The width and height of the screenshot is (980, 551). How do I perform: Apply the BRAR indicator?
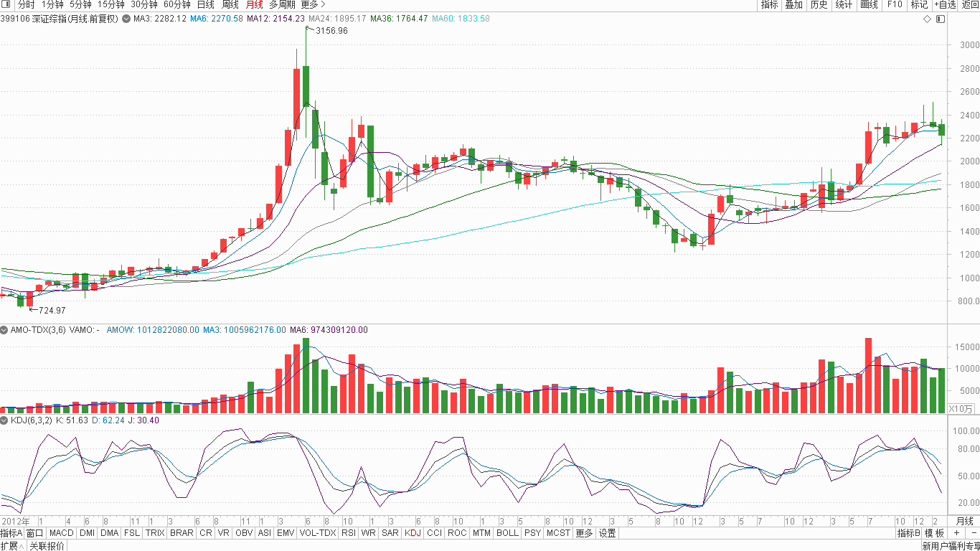point(182,533)
